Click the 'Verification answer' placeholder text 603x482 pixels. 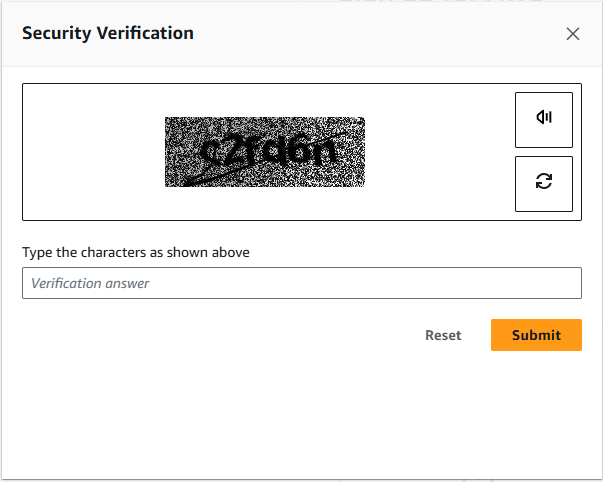pos(90,283)
